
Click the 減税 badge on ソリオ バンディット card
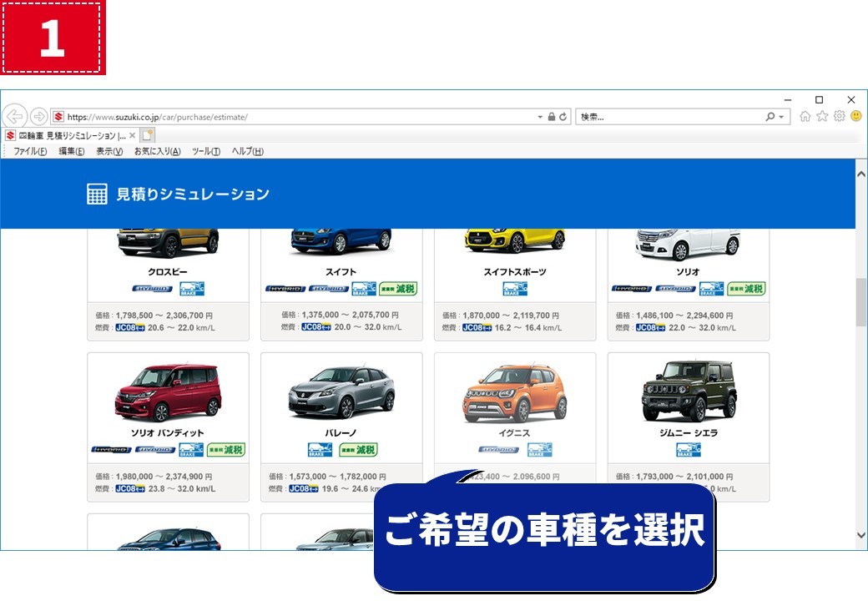coord(226,450)
